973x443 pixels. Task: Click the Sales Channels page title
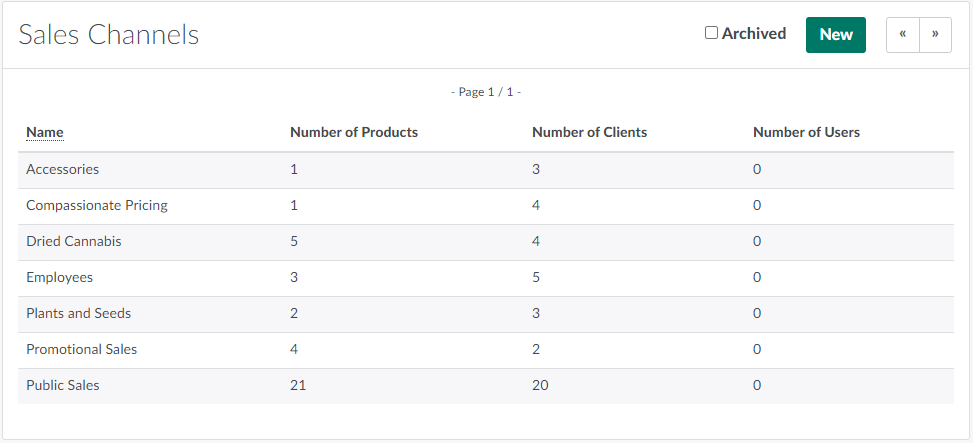pos(109,35)
